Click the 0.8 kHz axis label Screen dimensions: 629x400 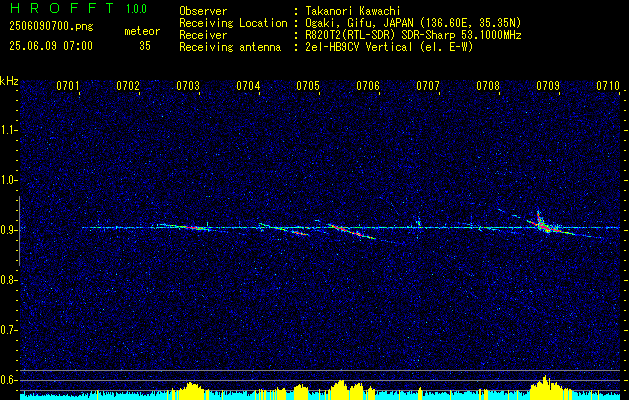pos(8,280)
